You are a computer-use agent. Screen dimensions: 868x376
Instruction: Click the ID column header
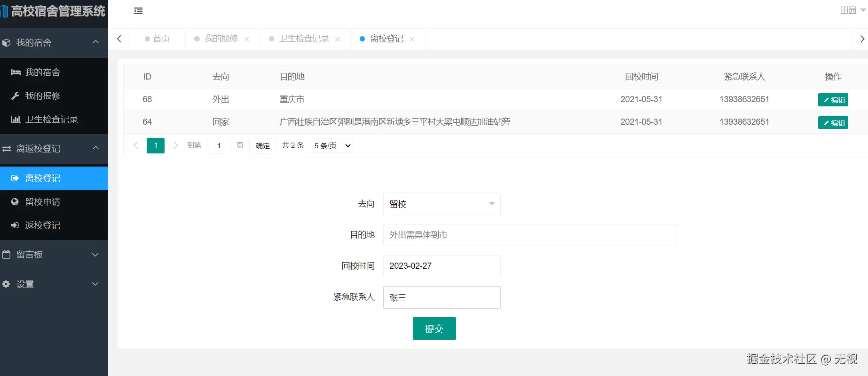click(x=147, y=77)
